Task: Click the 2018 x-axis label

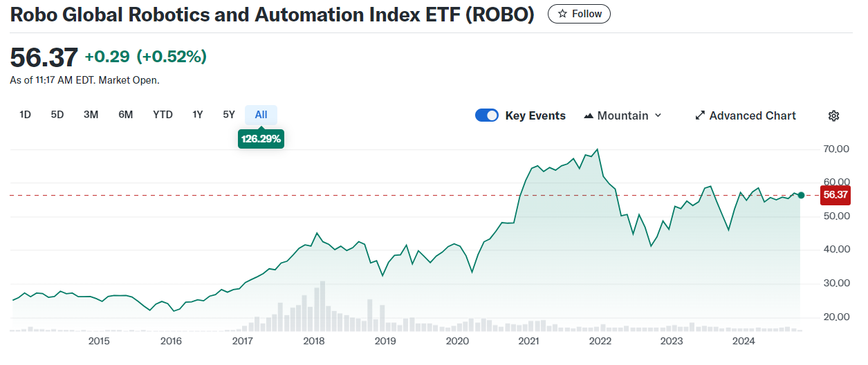Action: tap(314, 341)
